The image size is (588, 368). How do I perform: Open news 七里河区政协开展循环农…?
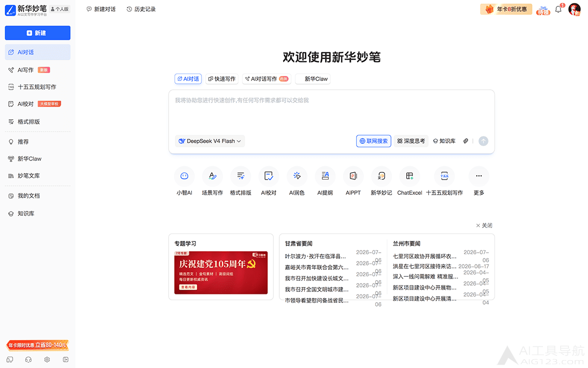(x=425, y=256)
